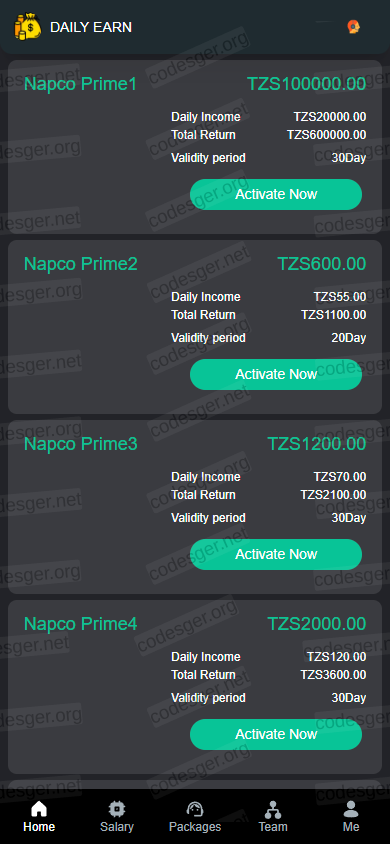Screen dimensions: 390x844
Task: Activate Now for Napco Prime1
Action: point(276,194)
